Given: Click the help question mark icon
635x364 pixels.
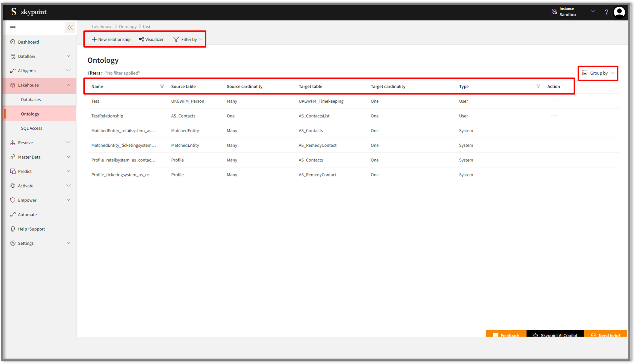Looking at the screenshot, I should 606,12.
